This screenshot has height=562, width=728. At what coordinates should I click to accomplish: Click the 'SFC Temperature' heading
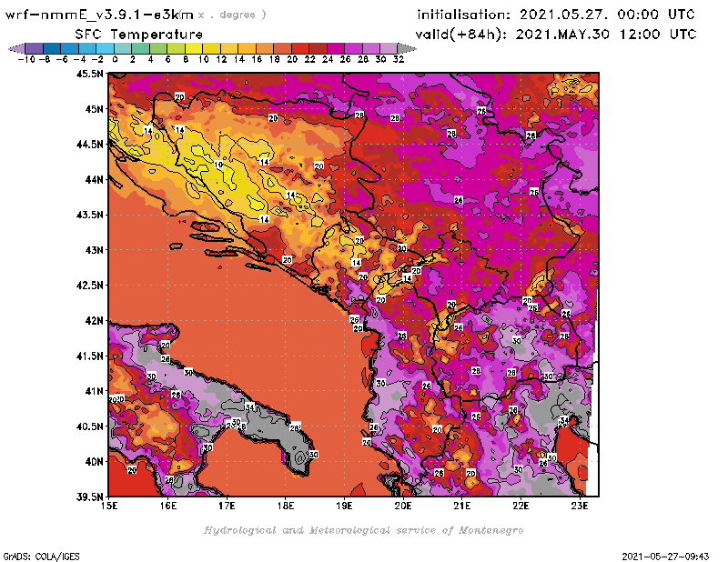(x=139, y=35)
